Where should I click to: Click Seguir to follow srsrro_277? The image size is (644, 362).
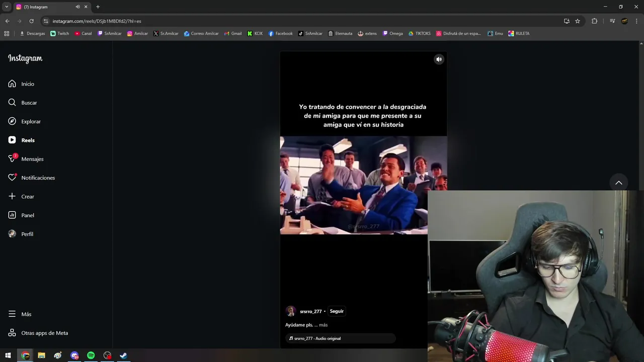click(x=337, y=311)
